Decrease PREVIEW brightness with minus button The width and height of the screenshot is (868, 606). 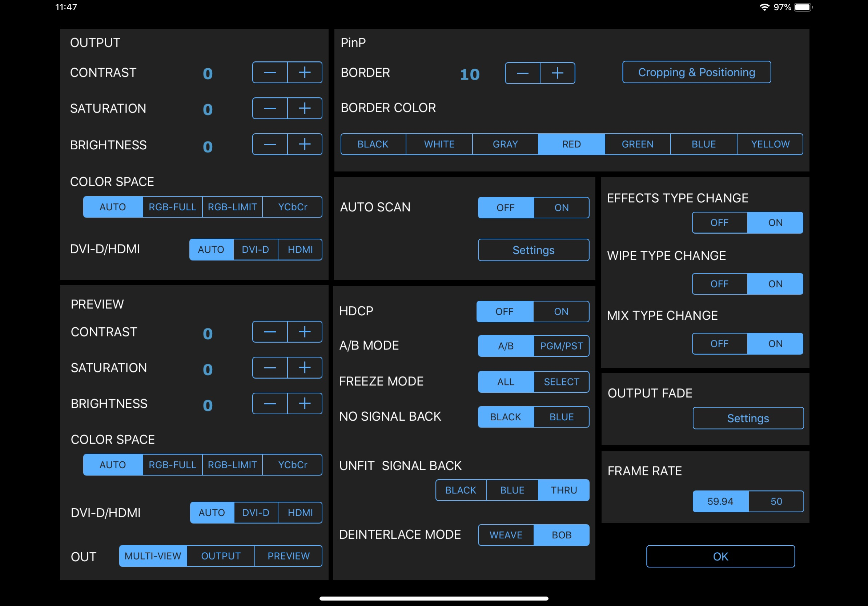point(270,404)
